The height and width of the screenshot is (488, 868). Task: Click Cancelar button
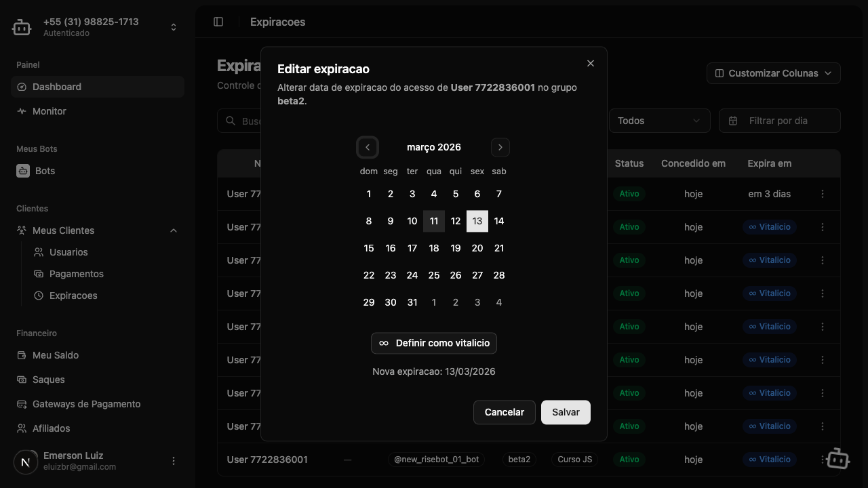pyautogui.click(x=505, y=412)
